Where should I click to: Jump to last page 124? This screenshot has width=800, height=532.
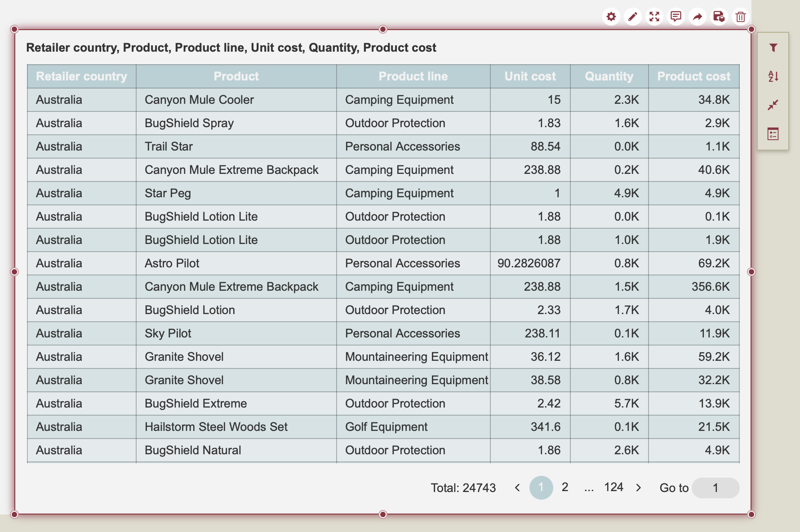pyautogui.click(x=613, y=488)
